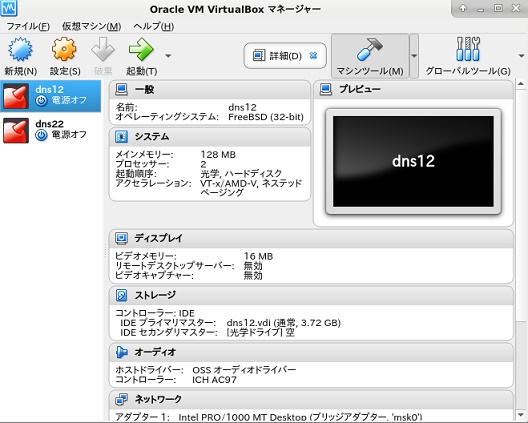Click the title bar up-arrow shade button

point(463,8)
